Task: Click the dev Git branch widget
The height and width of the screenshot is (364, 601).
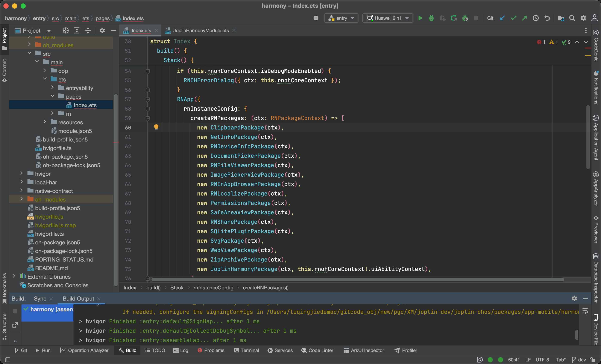Action: (x=579, y=360)
